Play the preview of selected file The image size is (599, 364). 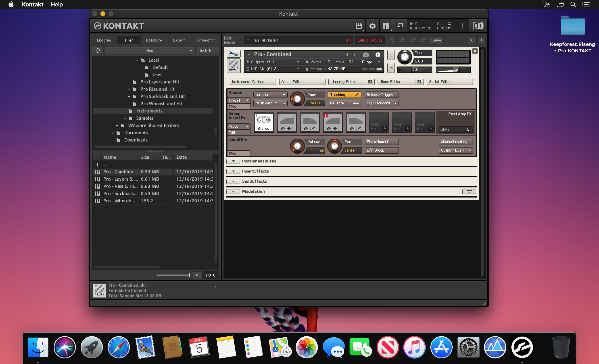(x=197, y=275)
